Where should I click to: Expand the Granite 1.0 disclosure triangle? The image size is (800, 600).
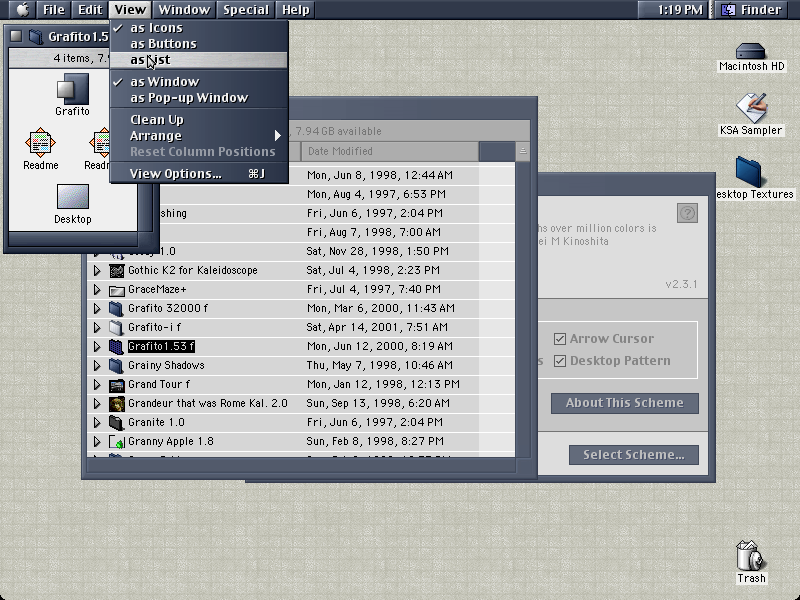click(x=97, y=422)
